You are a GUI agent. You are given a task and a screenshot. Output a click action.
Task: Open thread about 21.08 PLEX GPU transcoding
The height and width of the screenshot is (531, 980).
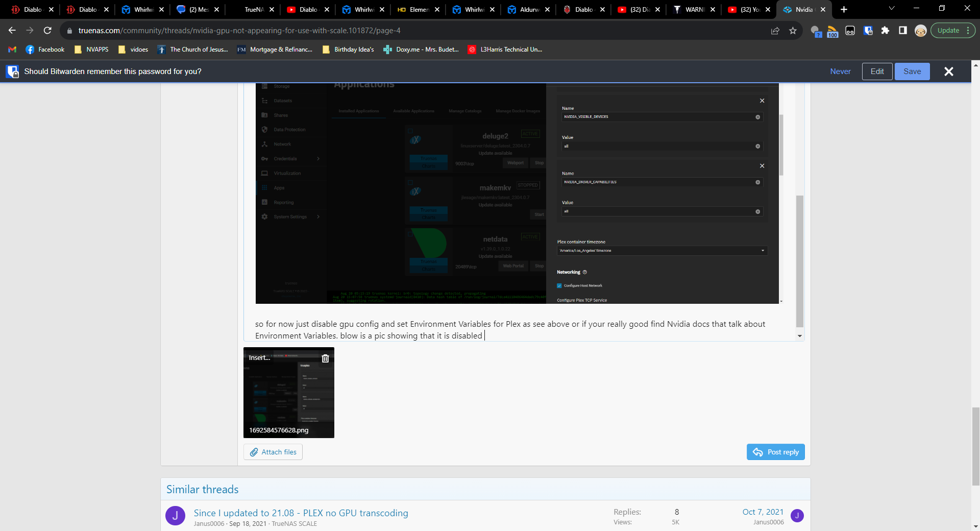coord(301,513)
